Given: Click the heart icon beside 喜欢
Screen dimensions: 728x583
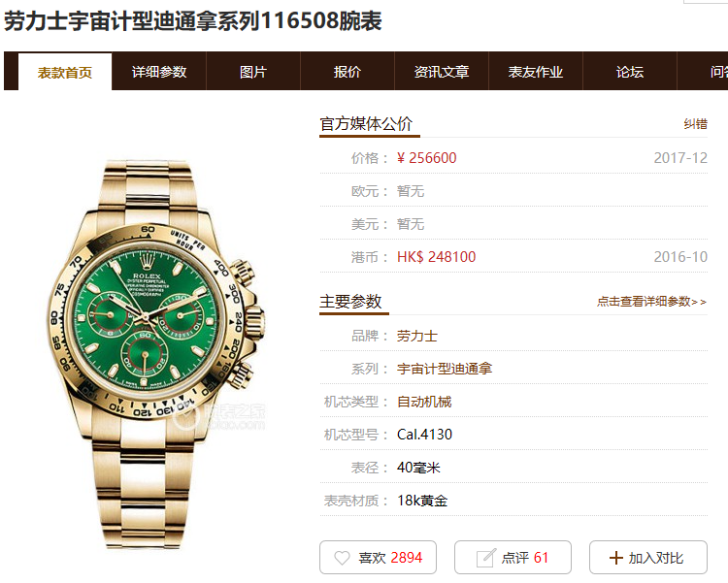Looking at the screenshot, I should [x=342, y=558].
